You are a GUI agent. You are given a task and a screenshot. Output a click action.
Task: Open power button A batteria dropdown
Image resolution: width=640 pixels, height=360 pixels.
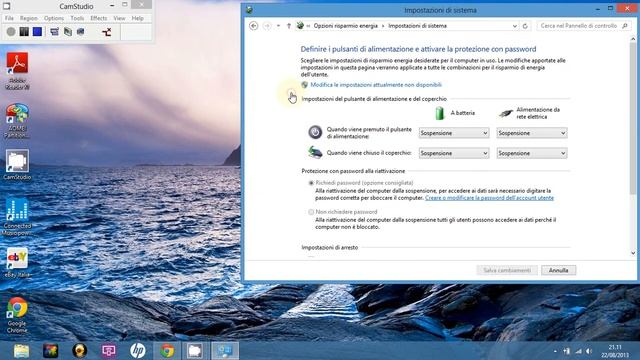coord(454,133)
